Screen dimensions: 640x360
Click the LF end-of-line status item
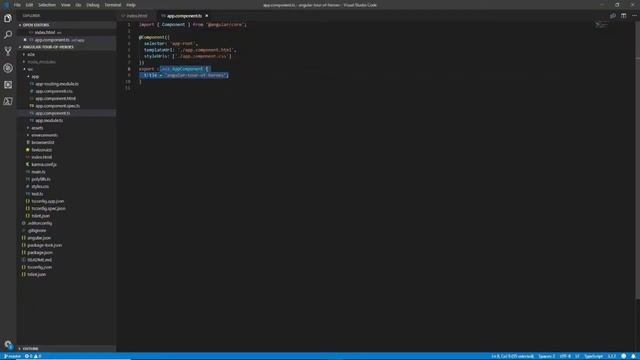(x=577, y=356)
